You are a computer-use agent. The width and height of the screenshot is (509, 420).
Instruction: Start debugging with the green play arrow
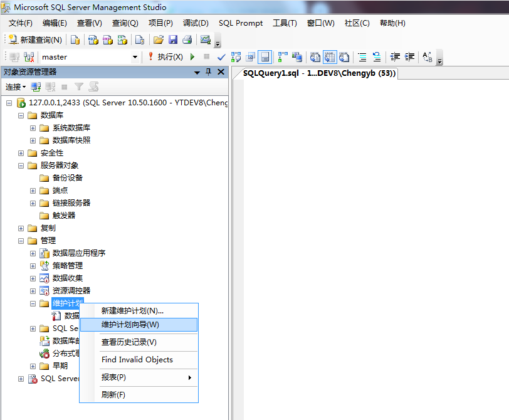tap(192, 57)
